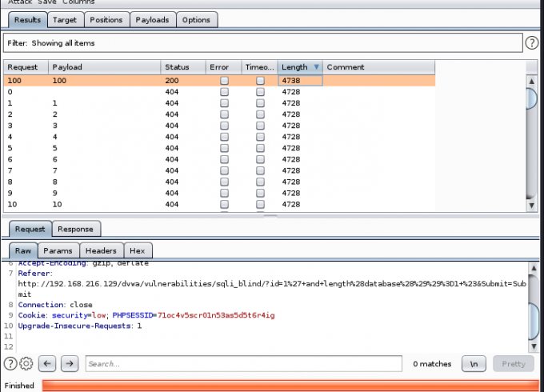The height and width of the screenshot is (392, 544).
Task: Click the Cookie header line
Action: point(146,315)
